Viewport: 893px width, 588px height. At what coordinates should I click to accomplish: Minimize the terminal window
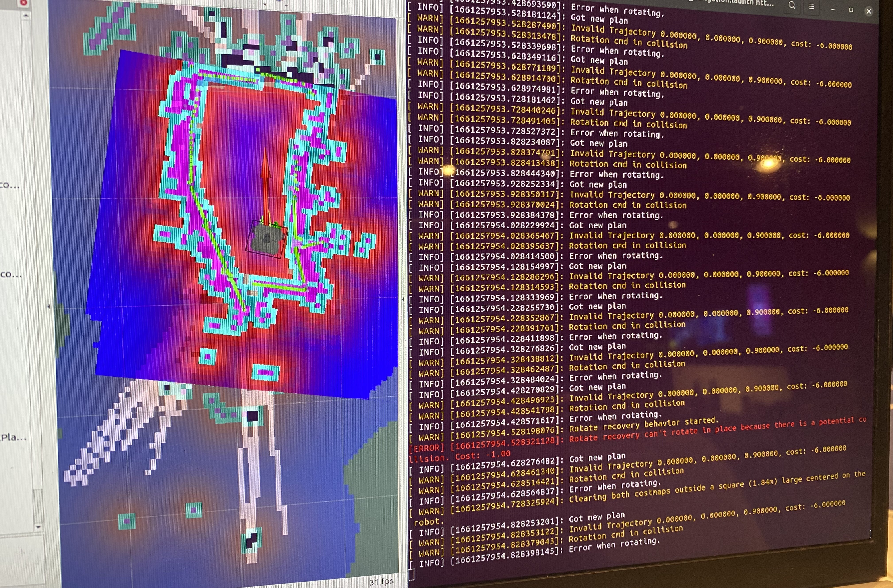pyautogui.click(x=833, y=9)
